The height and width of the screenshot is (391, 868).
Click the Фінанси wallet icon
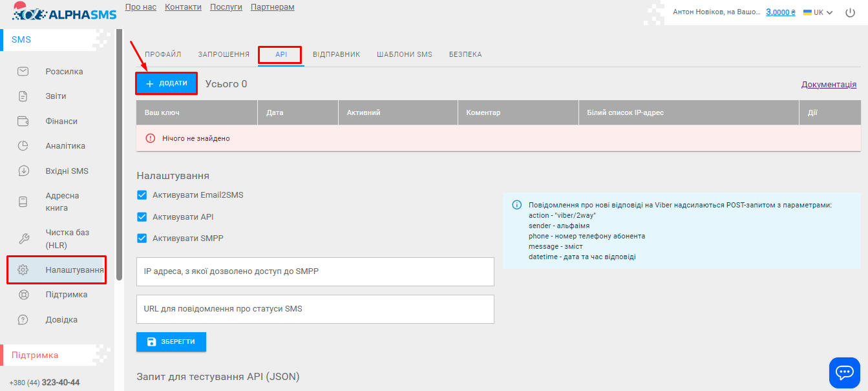pyautogui.click(x=23, y=122)
